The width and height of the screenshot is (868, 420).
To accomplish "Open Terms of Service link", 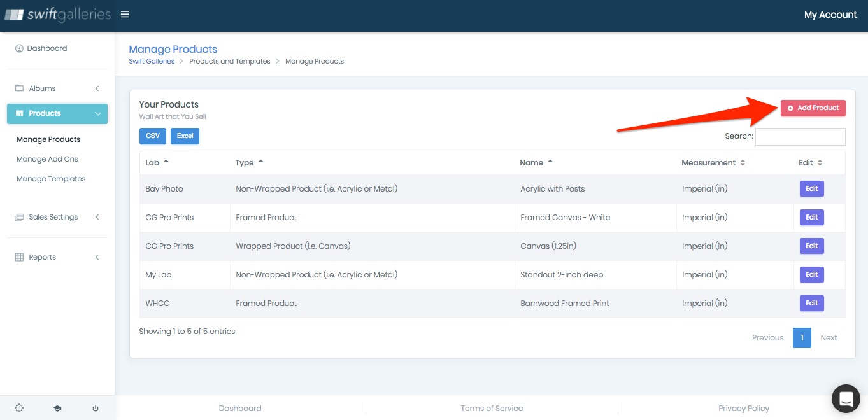I will click(x=492, y=409).
